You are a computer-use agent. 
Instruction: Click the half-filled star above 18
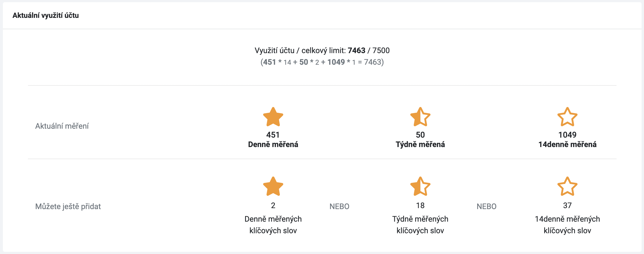pyautogui.click(x=420, y=186)
